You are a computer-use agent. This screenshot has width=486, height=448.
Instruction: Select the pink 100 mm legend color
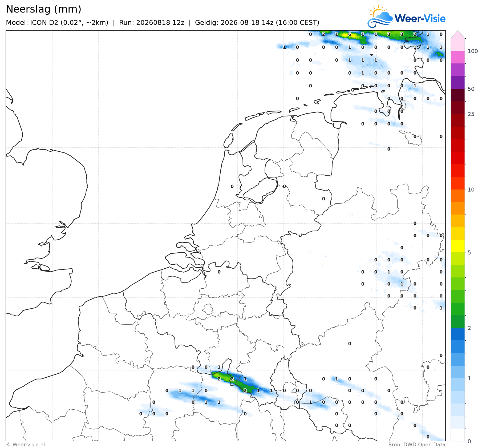458,57
